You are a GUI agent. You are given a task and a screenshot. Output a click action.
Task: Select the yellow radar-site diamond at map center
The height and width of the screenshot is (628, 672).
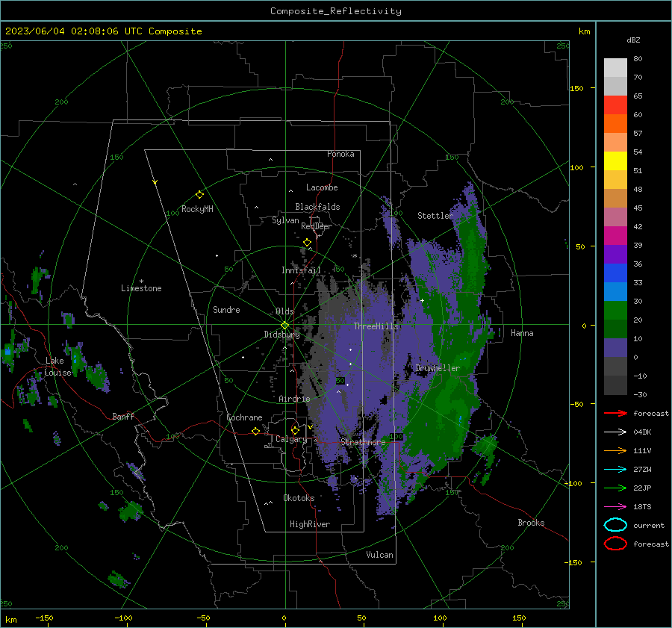click(x=284, y=326)
